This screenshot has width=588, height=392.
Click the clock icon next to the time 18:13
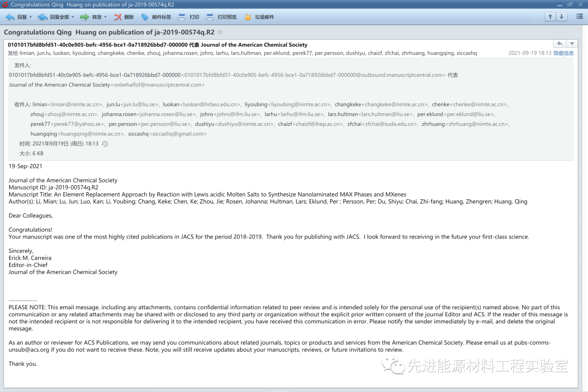(x=105, y=144)
